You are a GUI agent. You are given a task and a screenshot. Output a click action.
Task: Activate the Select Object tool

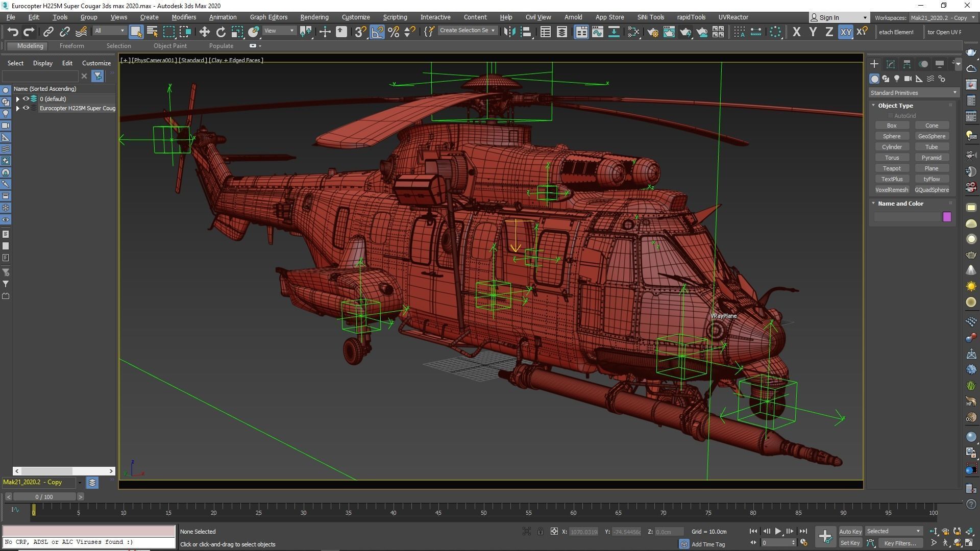[x=136, y=32]
